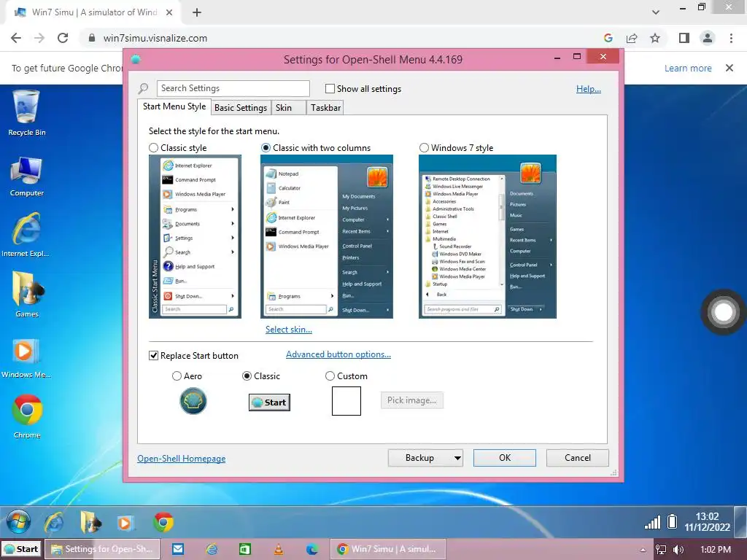747x560 pixels.
Task: Select the Classic style radio button
Action: coord(153,148)
